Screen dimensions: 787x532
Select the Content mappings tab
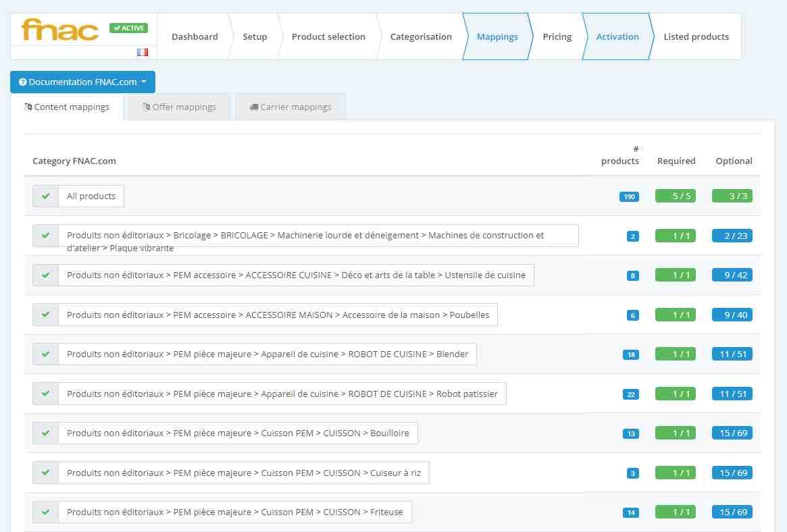(67, 107)
